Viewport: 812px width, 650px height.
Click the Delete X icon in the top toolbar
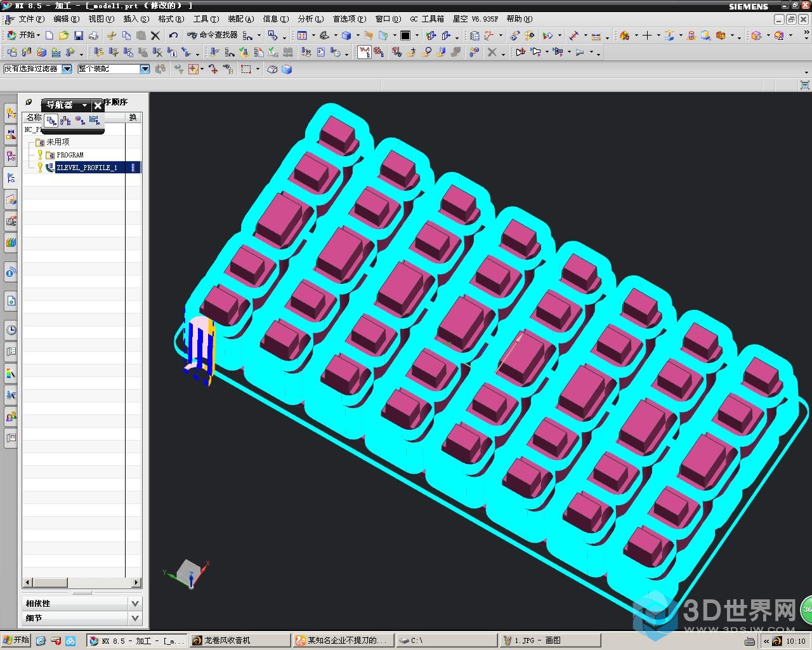pyautogui.click(x=155, y=36)
